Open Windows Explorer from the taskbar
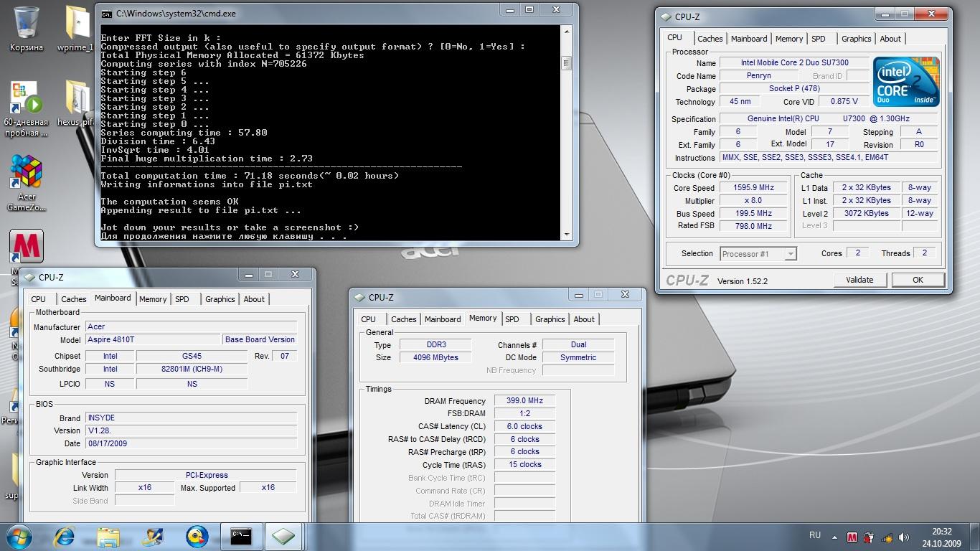The width and height of the screenshot is (980, 551). tap(108, 537)
